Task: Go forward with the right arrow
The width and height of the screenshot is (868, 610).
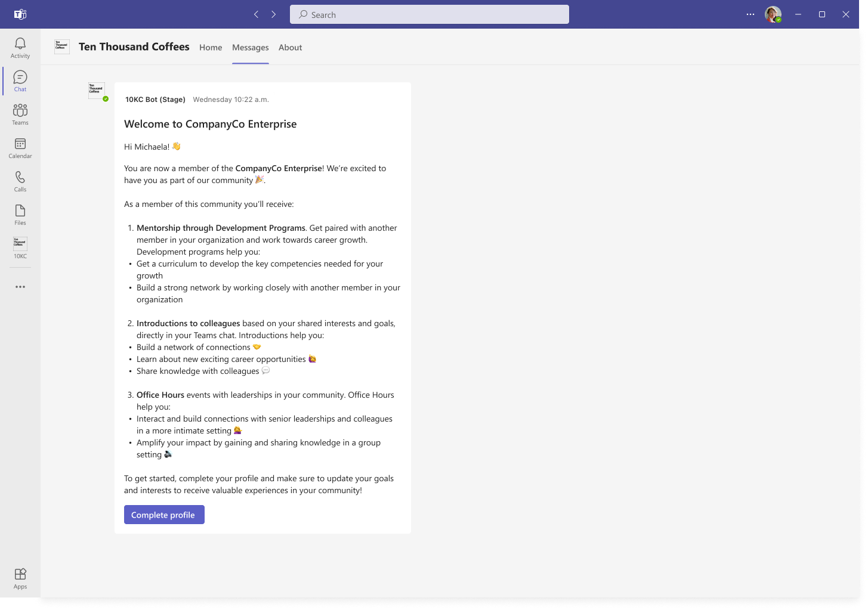Action: tap(274, 14)
